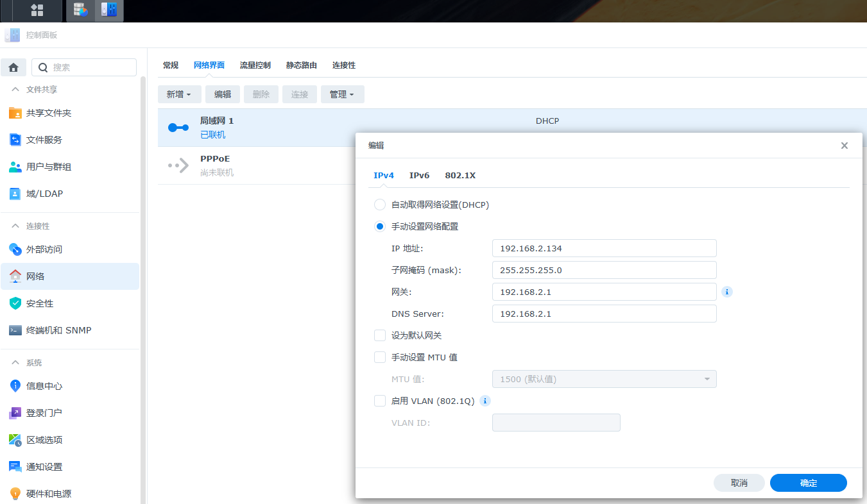The height and width of the screenshot is (504, 867).
Task: Switch to the 静态路由 tab
Action: pyautogui.click(x=302, y=65)
